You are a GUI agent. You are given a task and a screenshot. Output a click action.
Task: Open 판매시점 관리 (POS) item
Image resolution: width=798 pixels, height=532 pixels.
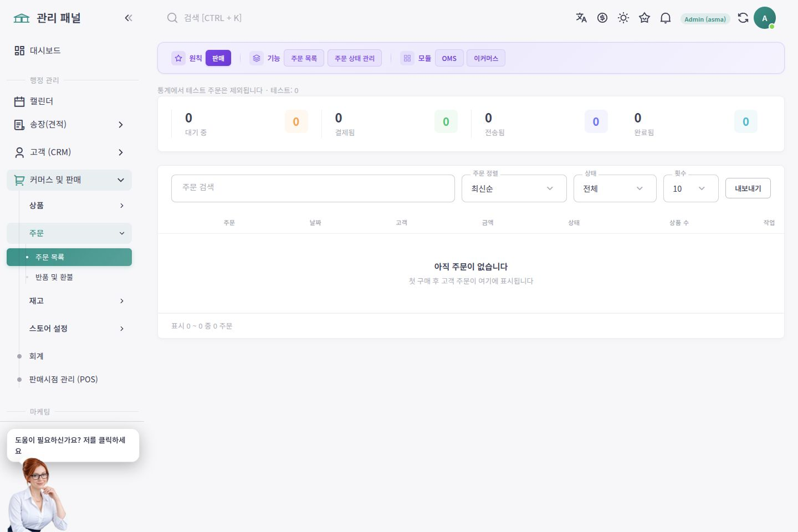point(69,380)
